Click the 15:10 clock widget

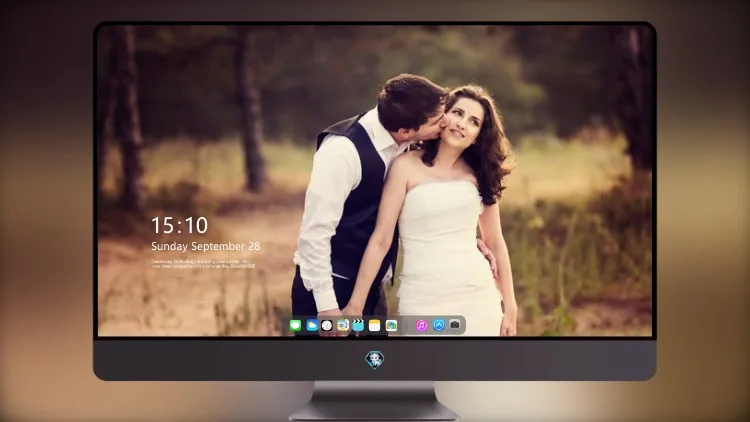pos(180,225)
